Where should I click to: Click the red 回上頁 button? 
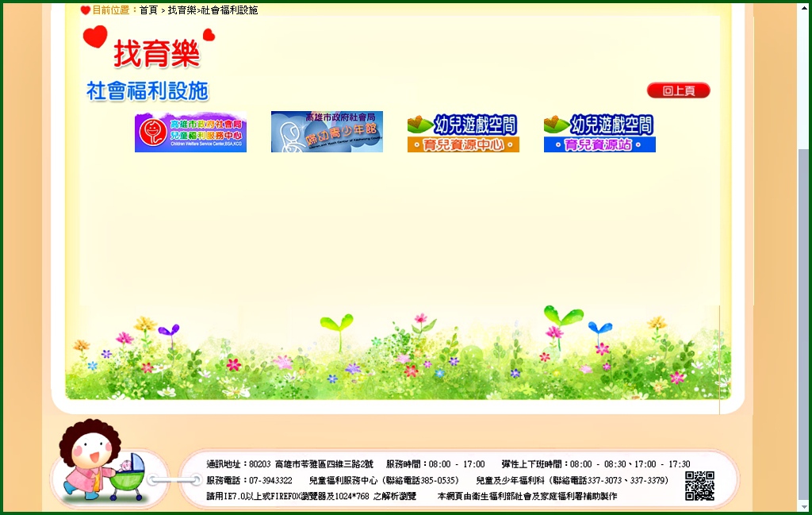(679, 90)
